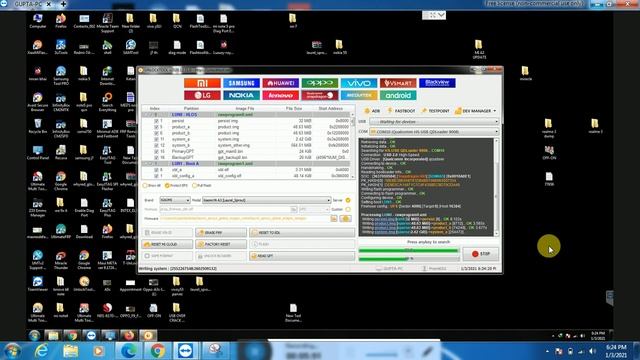Open Computer desktop icon
Image resolution: width=640 pixels, height=360 pixels.
click(38, 21)
